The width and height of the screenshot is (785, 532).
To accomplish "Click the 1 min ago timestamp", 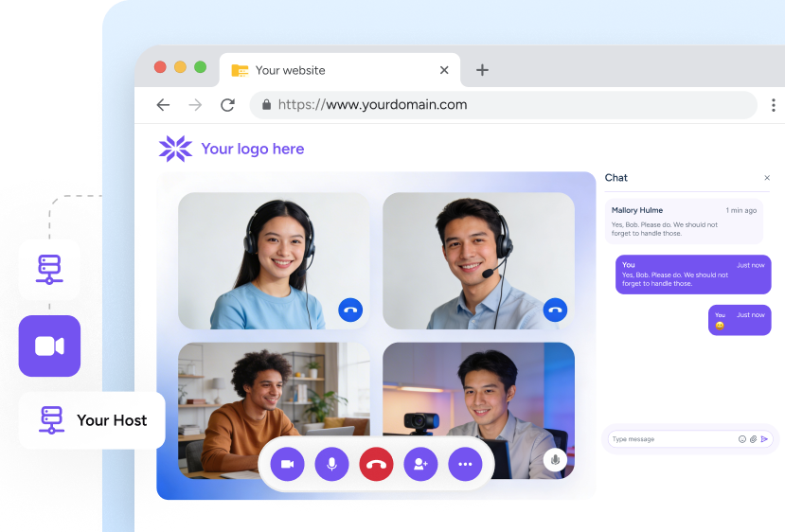I will [740, 210].
